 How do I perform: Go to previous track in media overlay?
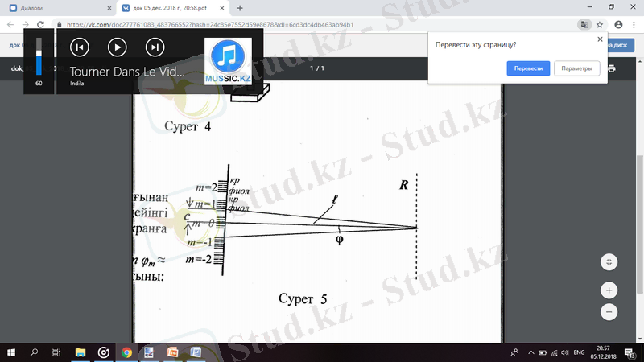[79, 47]
